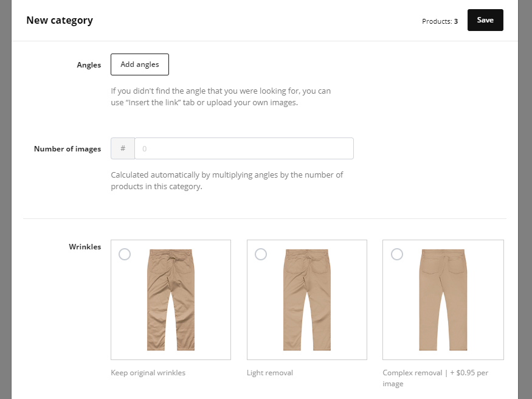Viewport: 532px width, 399px height.
Task: Click the New category heading
Action: pyautogui.click(x=60, y=20)
